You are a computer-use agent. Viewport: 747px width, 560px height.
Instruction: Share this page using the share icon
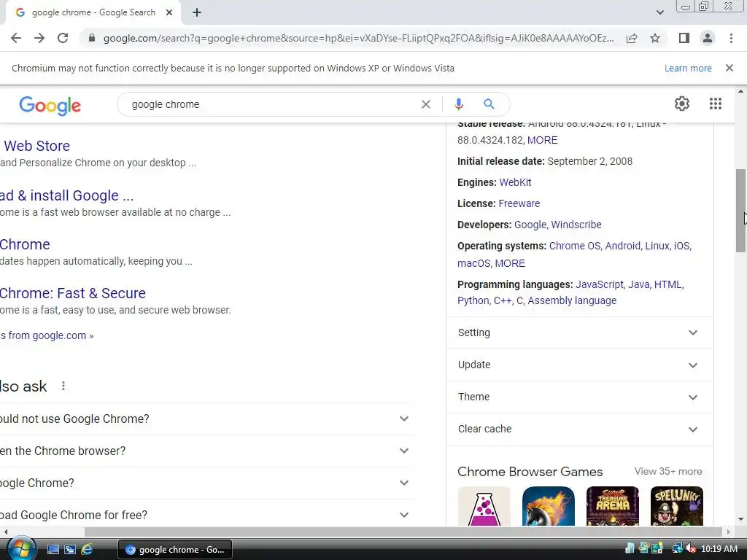(x=632, y=38)
